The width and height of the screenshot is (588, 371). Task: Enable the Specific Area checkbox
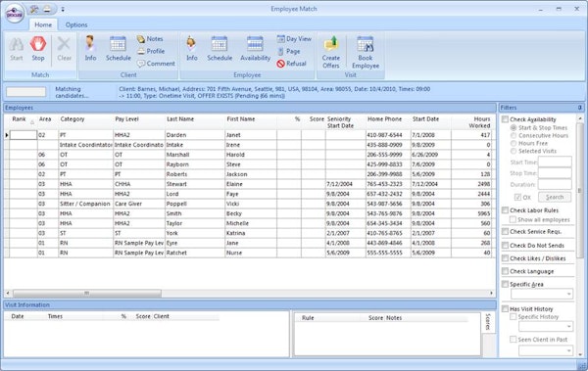(505, 284)
